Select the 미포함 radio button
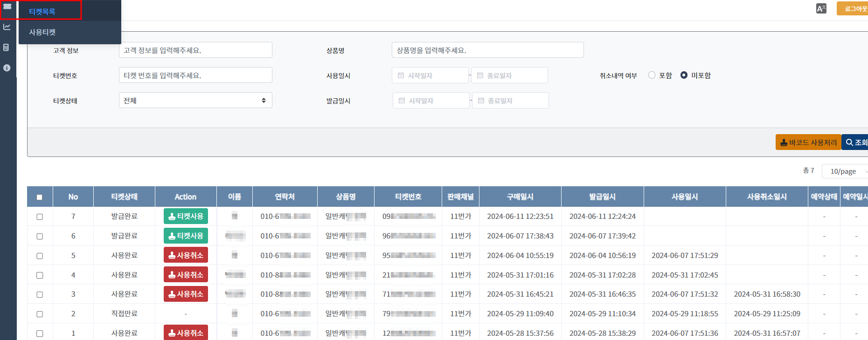868x340 pixels. (684, 75)
